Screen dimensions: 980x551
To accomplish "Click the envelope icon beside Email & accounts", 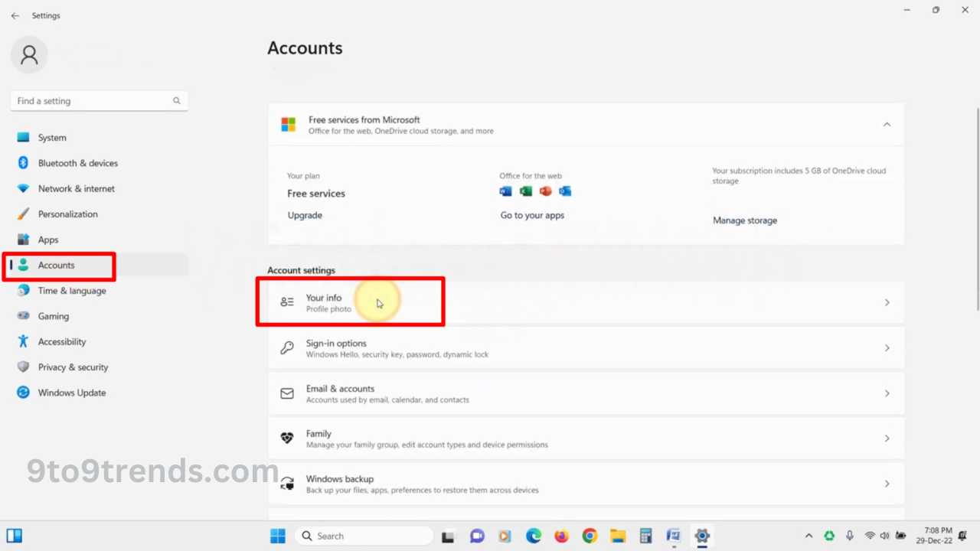I will tap(287, 393).
